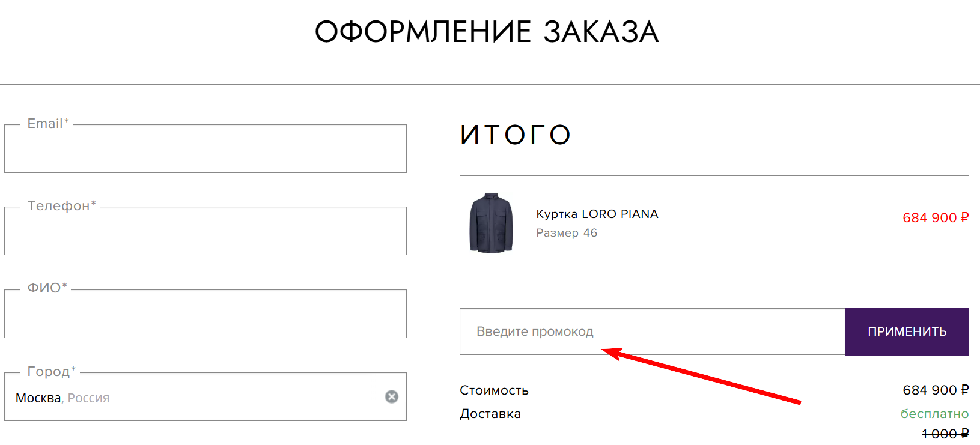The width and height of the screenshot is (980, 445).
Task: Click the Доставка label
Action: [490, 414]
